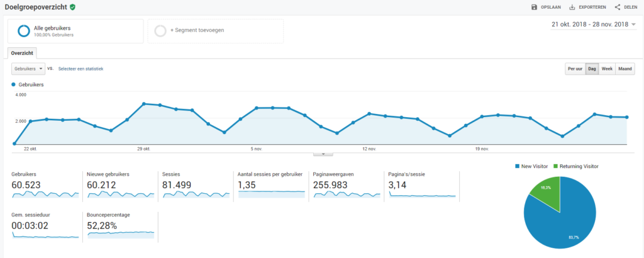Image resolution: width=644 pixels, height=258 pixels.
Task: Open the Overzicht tab
Action: point(23,53)
